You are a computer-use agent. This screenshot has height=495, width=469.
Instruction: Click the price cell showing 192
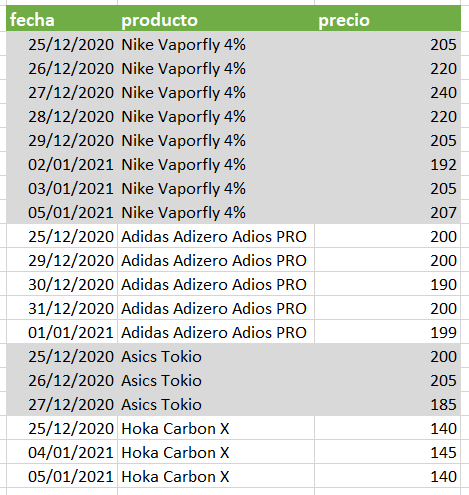click(x=387, y=165)
